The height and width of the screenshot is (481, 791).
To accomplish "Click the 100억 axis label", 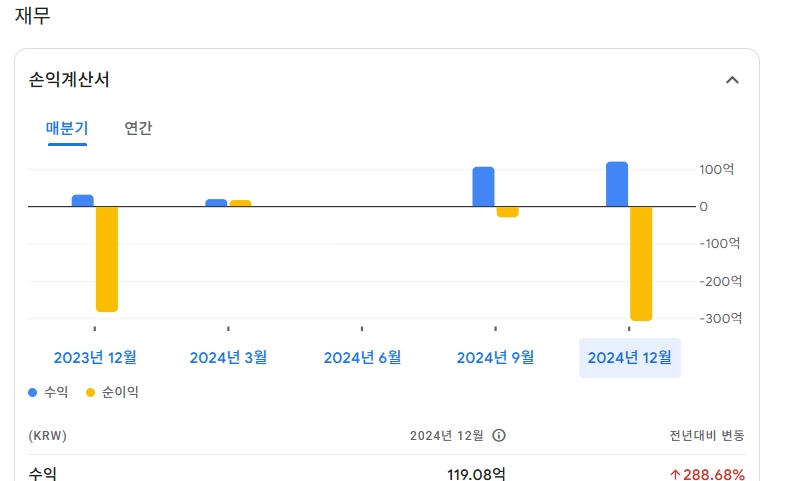I will (x=716, y=170).
